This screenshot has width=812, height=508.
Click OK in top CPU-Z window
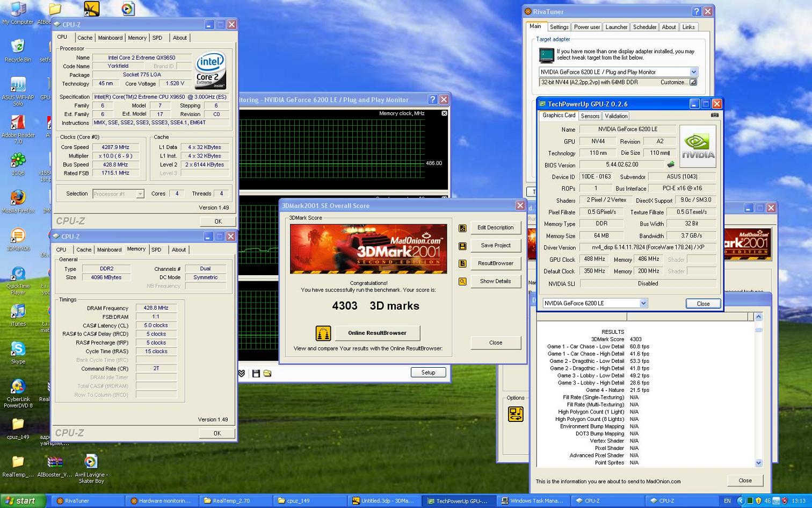pos(218,221)
